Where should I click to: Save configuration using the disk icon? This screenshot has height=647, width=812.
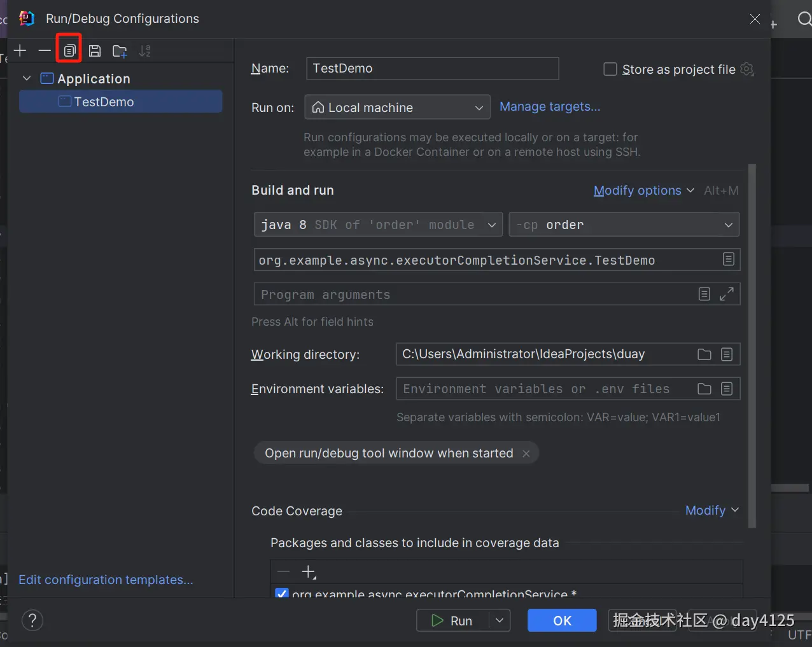95,51
